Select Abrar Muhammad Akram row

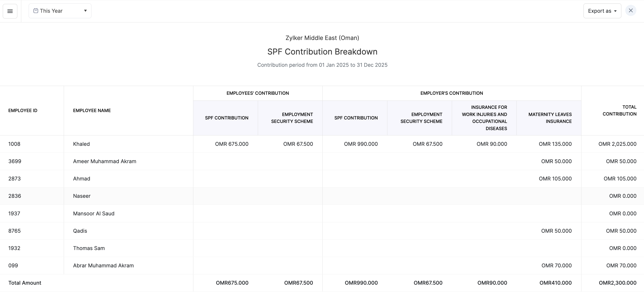(x=103, y=266)
